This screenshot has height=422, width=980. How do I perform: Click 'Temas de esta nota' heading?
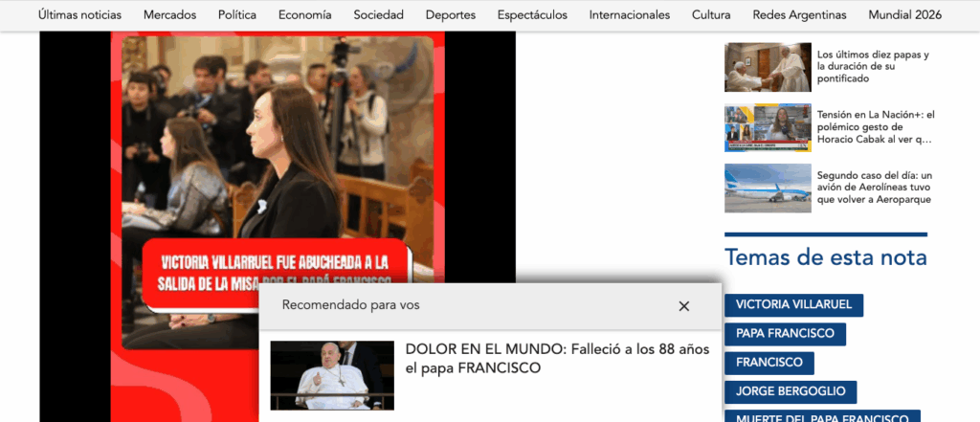pyautogui.click(x=826, y=257)
